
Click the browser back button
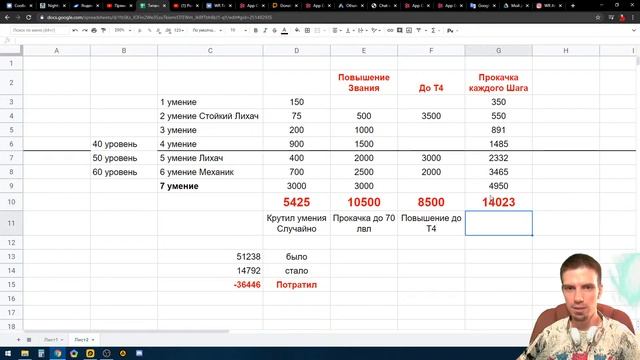pyautogui.click(x=7, y=18)
